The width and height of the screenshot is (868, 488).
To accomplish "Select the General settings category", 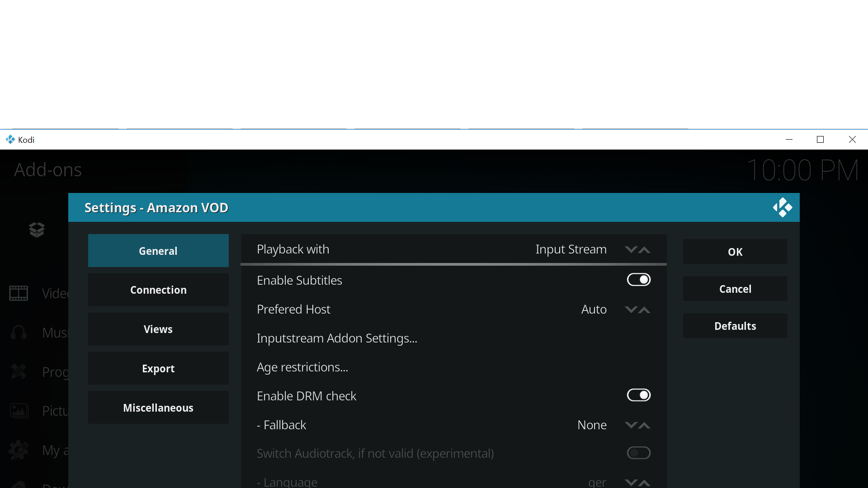I will 158,251.
